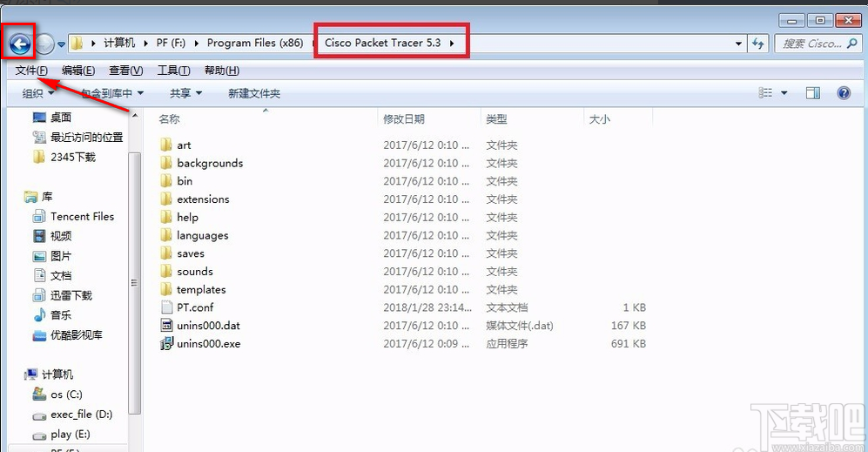This screenshot has height=452, width=868.
Task: Open address bar history dropdown arrow
Action: click(x=738, y=44)
